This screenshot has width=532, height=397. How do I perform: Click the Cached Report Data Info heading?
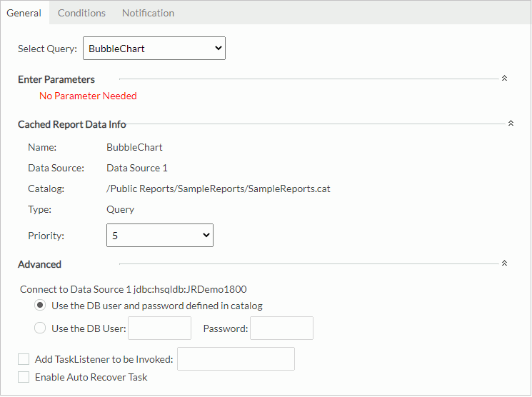pos(72,124)
